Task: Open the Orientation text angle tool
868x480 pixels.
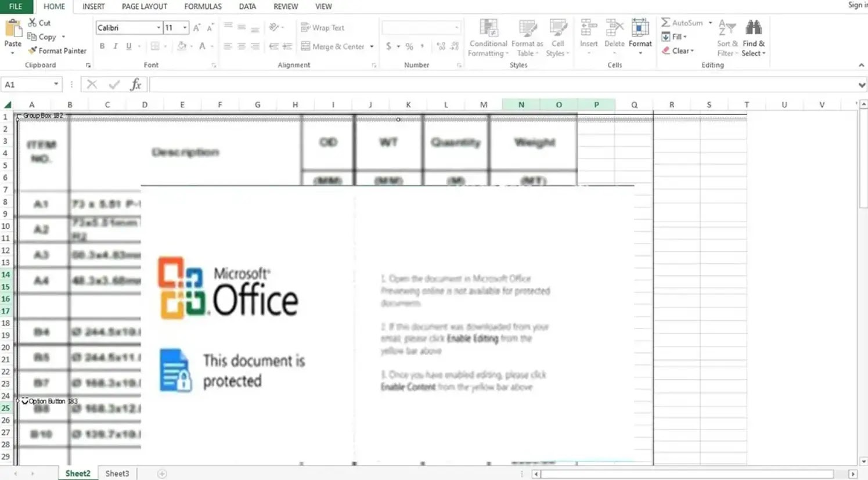Action: point(274,27)
